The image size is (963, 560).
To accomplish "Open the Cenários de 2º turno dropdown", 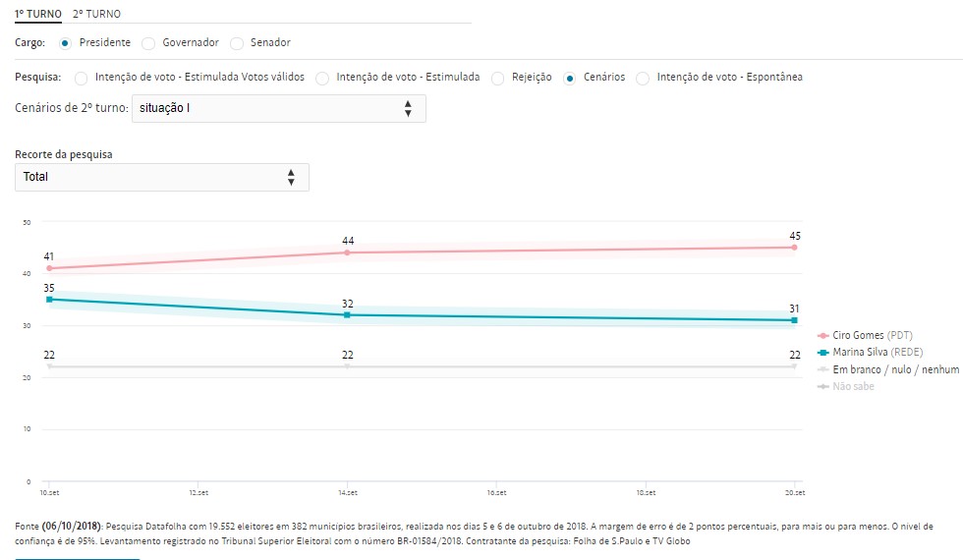I will click(278, 108).
